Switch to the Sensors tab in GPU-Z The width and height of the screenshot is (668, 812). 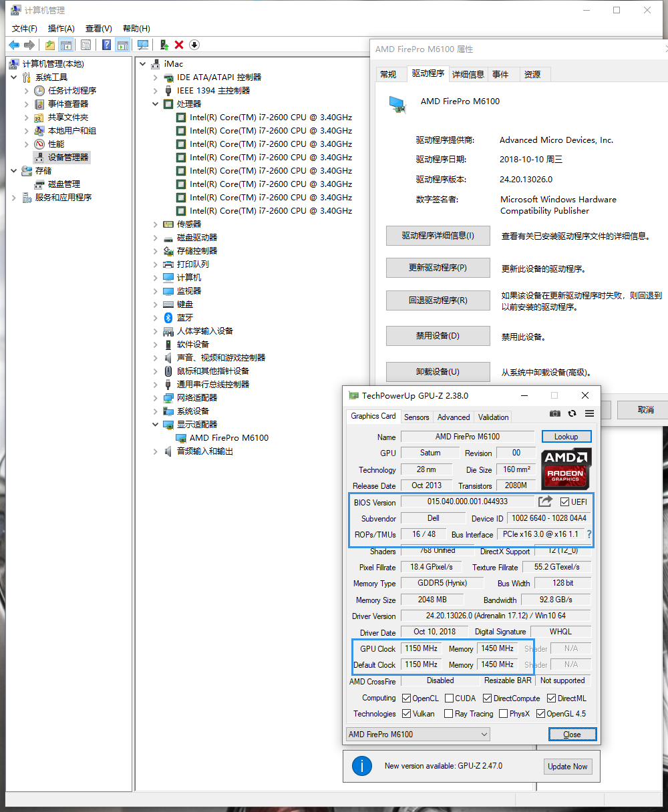416,417
